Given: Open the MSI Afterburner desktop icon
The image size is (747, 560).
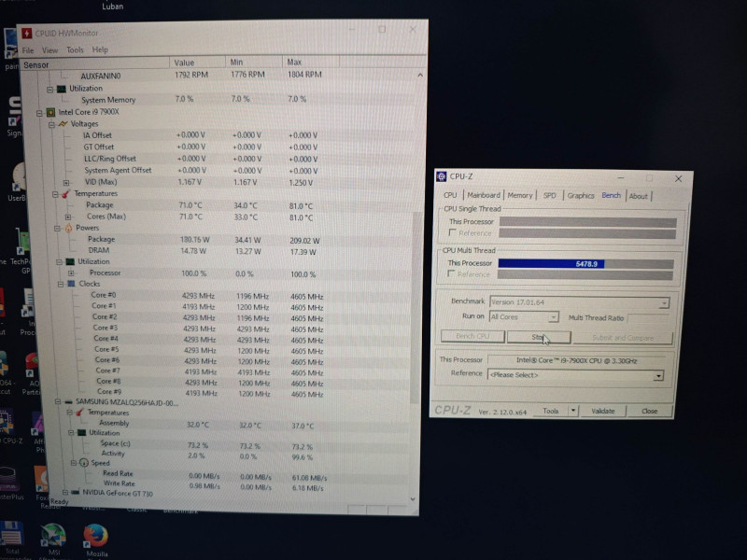Looking at the screenshot, I should (x=53, y=536).
